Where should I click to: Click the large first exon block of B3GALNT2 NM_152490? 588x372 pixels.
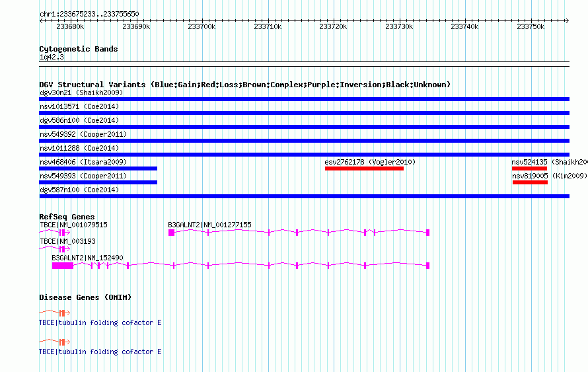pos(63,266)
